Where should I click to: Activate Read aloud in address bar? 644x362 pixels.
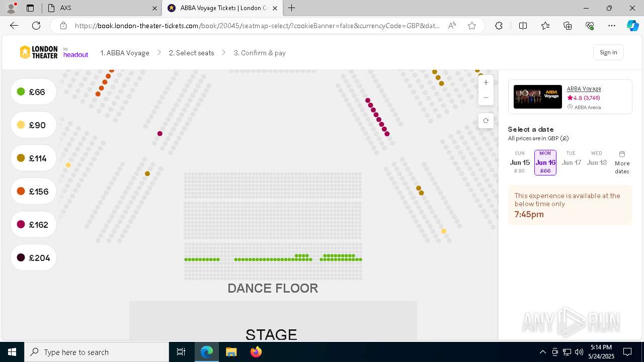[x=452, y=26]
